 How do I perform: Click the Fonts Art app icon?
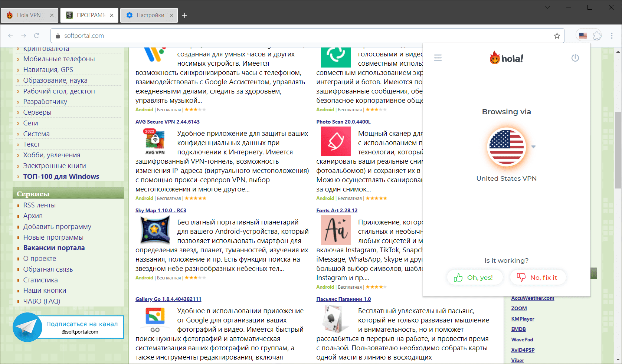point(336,230)
